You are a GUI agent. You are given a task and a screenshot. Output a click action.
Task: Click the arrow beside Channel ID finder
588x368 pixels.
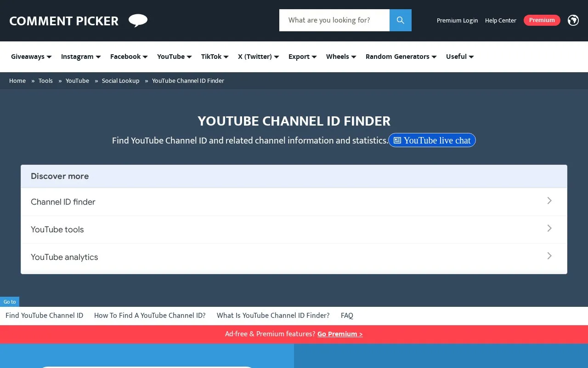549,201
